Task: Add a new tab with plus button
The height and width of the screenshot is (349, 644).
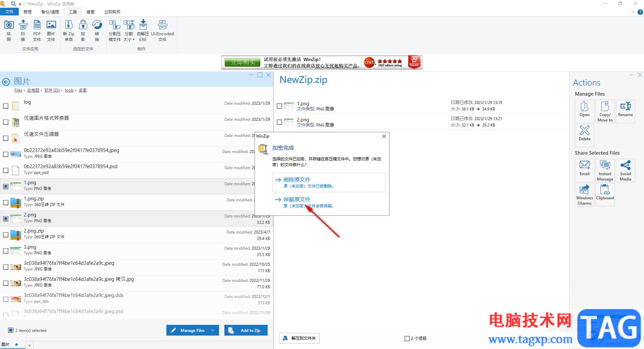Action: [x=30, y=345]
